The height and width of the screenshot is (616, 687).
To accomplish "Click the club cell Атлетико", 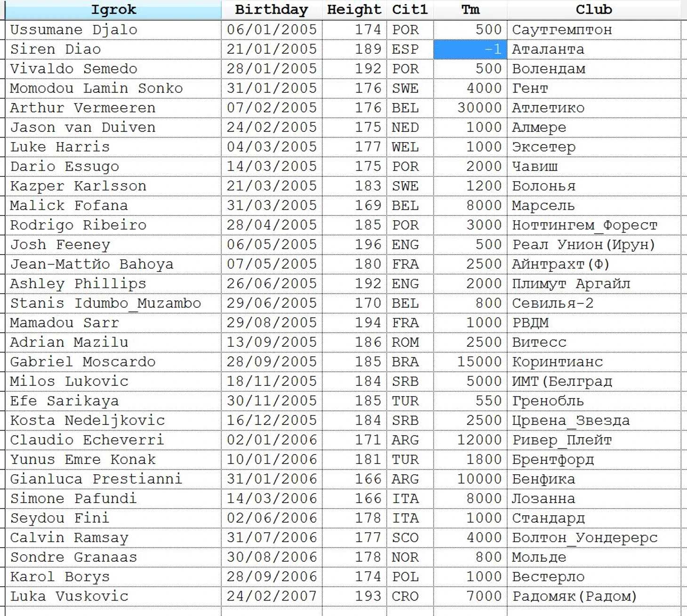I will (x=594, y=108).
